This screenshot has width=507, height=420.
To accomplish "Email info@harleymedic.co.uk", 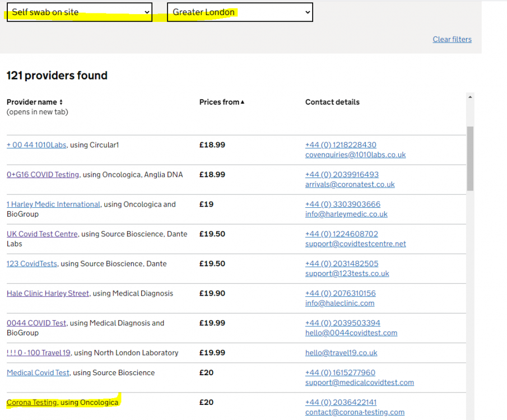I will (x=346, y=214).
